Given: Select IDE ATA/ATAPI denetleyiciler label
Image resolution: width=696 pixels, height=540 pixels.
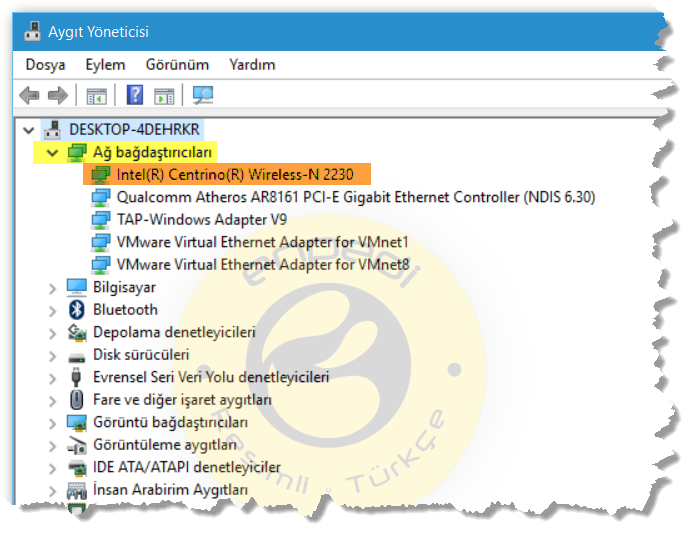Looking at the screenshot, I should tap(186, 467).
